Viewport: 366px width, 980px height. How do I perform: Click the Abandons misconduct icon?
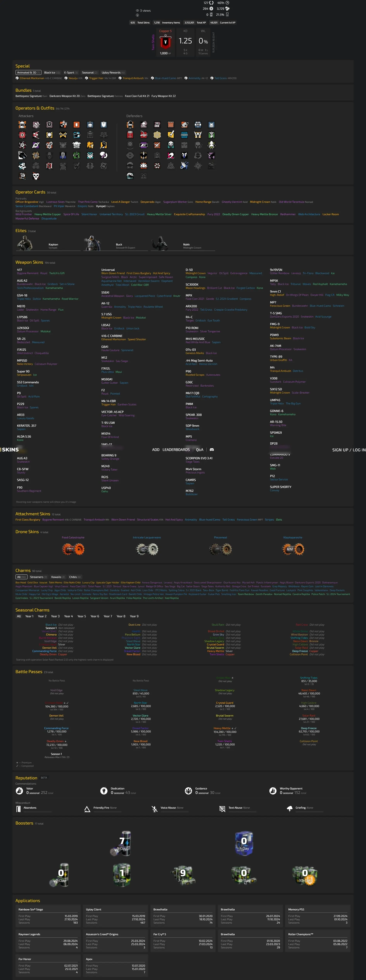[x=18, y=809]
